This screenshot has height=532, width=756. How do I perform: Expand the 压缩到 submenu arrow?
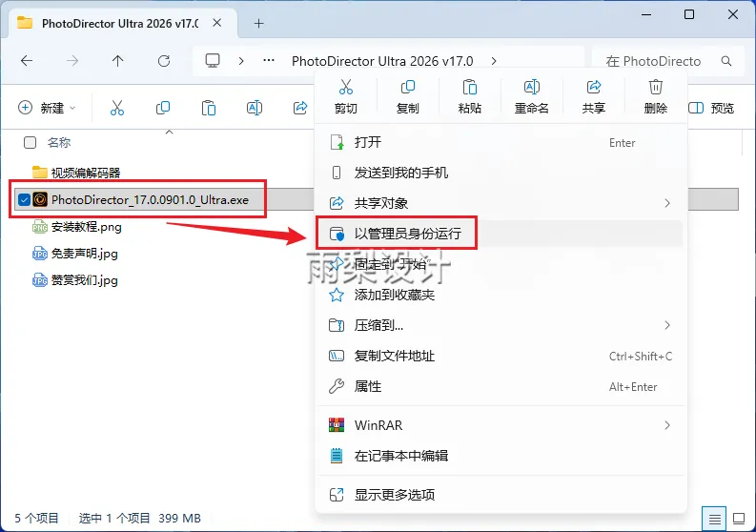[667, 325]
